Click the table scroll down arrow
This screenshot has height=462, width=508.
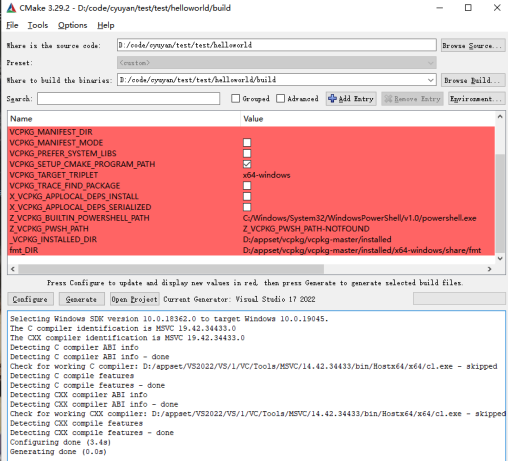pos(500,258)
